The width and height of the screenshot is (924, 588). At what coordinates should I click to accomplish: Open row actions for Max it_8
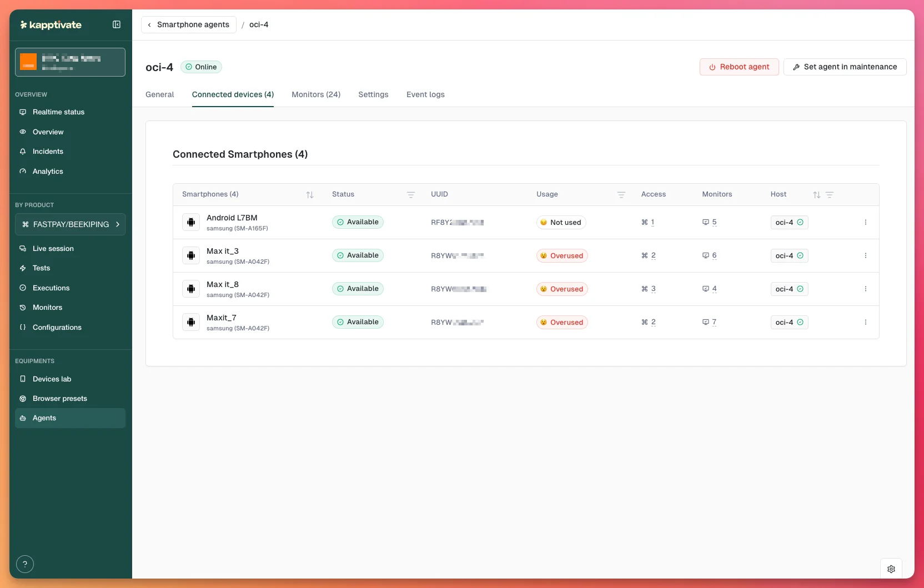click(x=866, y=289)
